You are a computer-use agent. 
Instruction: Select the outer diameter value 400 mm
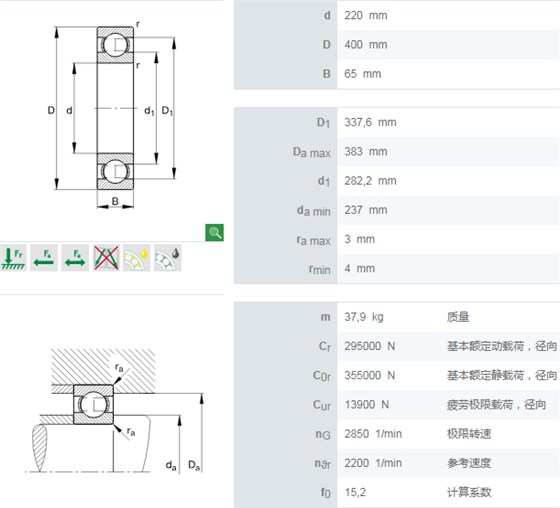[x=365, y=45]
